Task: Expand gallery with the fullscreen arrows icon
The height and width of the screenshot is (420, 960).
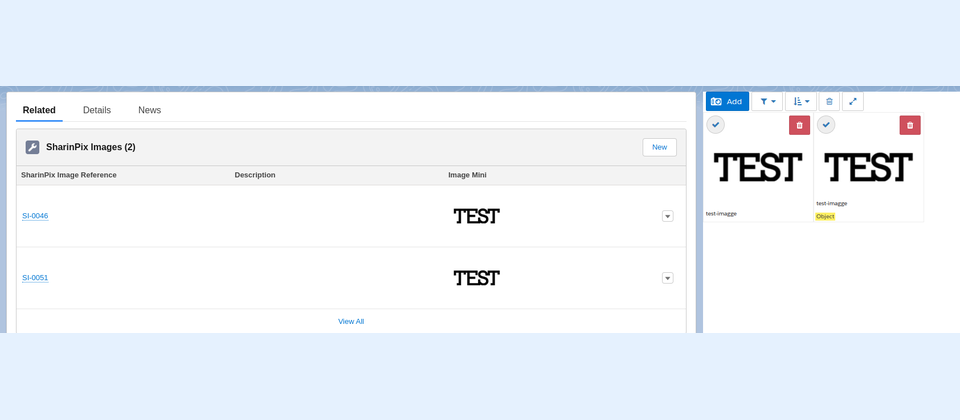Action: (x=853, y=101)
